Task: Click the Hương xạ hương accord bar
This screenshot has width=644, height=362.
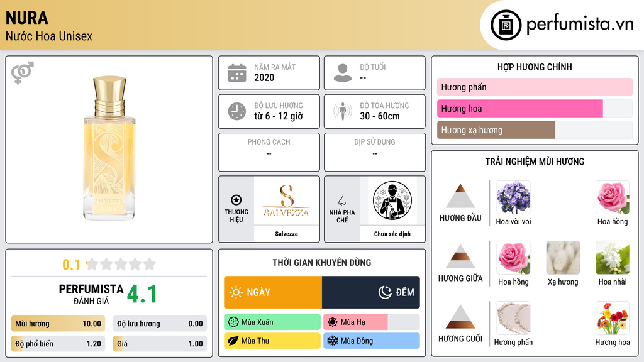Action: (535, 129)
